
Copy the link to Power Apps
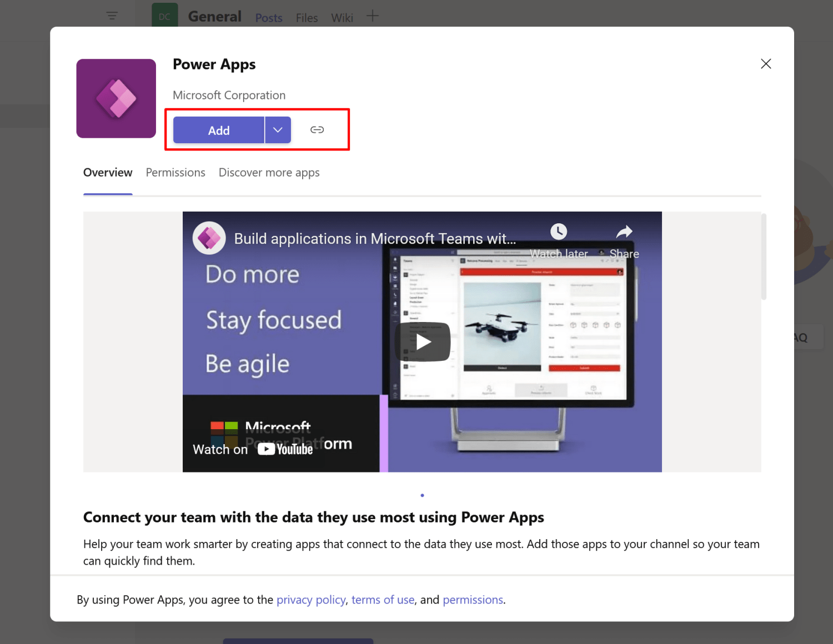tap(317, 129)
